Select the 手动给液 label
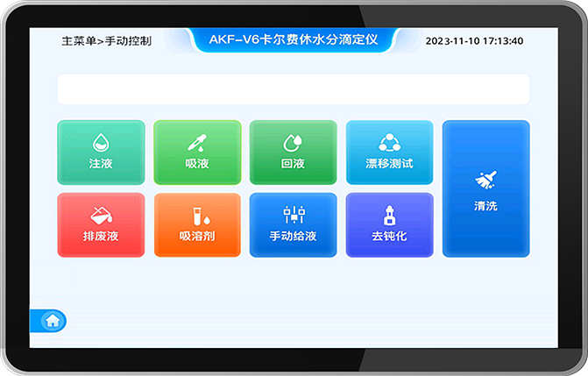 tap(293, 237)
